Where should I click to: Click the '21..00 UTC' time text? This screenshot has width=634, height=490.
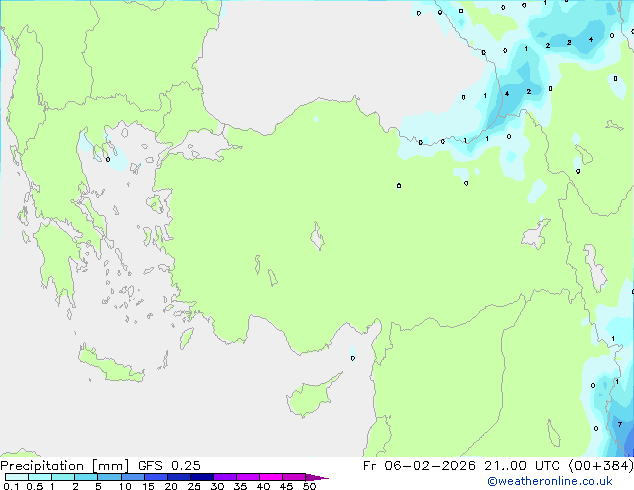pos(522,466)
